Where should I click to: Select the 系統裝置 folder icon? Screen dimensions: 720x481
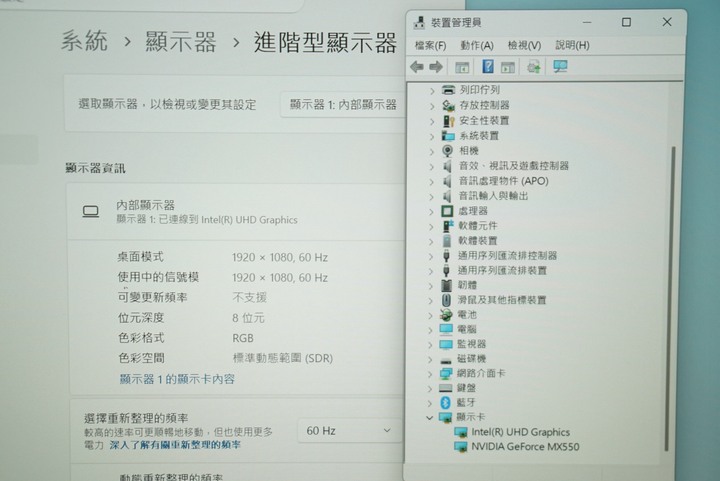pos(448,135)
